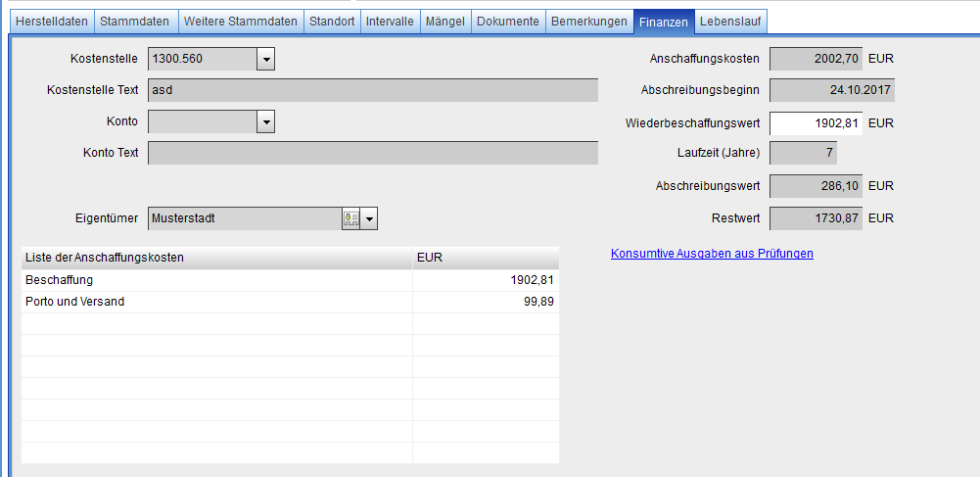Click the Kostenstelle Text field
Screen dimensions: 980x477
[x=372, y=90]
